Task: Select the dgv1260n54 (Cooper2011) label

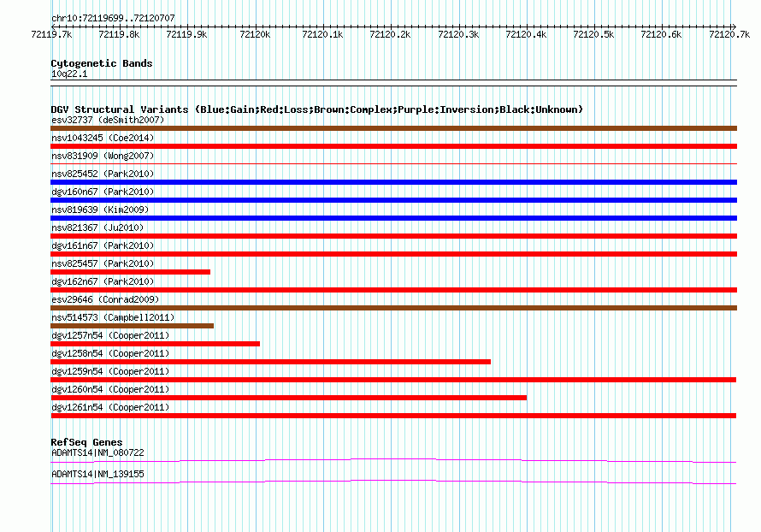Action: coord(110,389)
